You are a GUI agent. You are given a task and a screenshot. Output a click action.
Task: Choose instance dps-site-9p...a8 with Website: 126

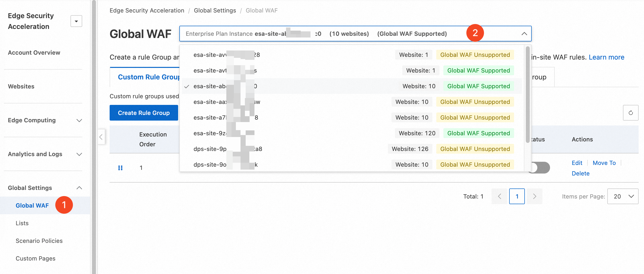coord(352,149)
